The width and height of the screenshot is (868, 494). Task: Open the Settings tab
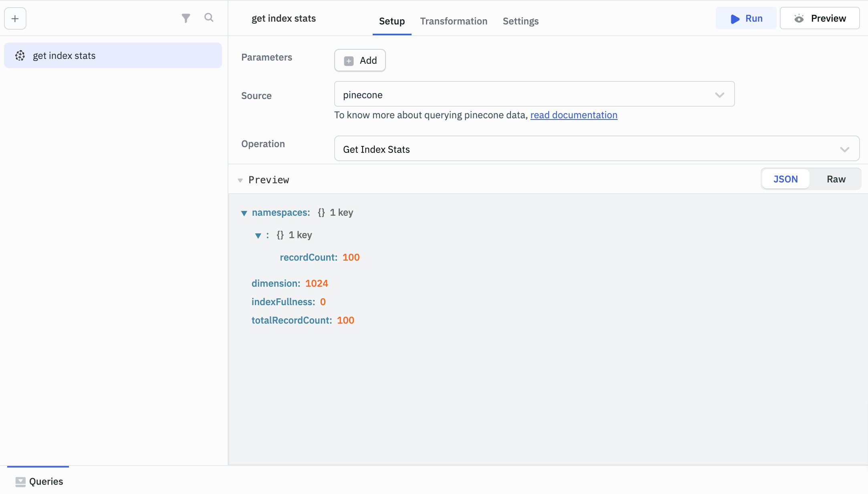pos(521,21)
